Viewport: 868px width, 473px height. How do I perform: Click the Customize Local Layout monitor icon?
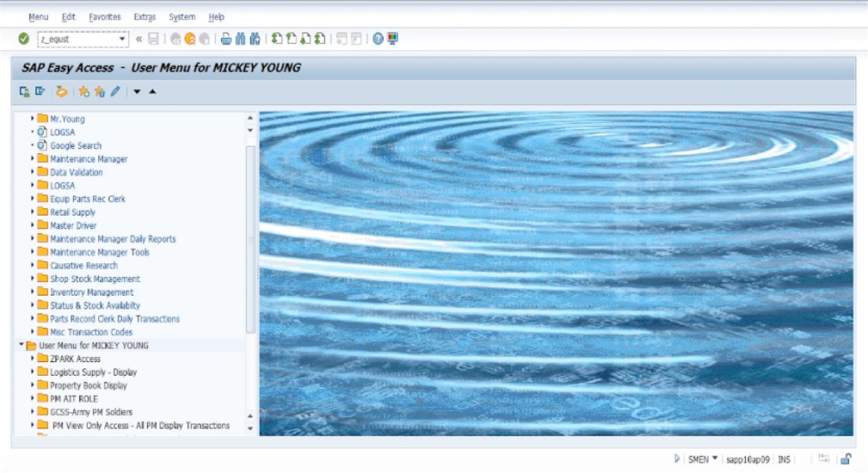(x=392, y=39)
